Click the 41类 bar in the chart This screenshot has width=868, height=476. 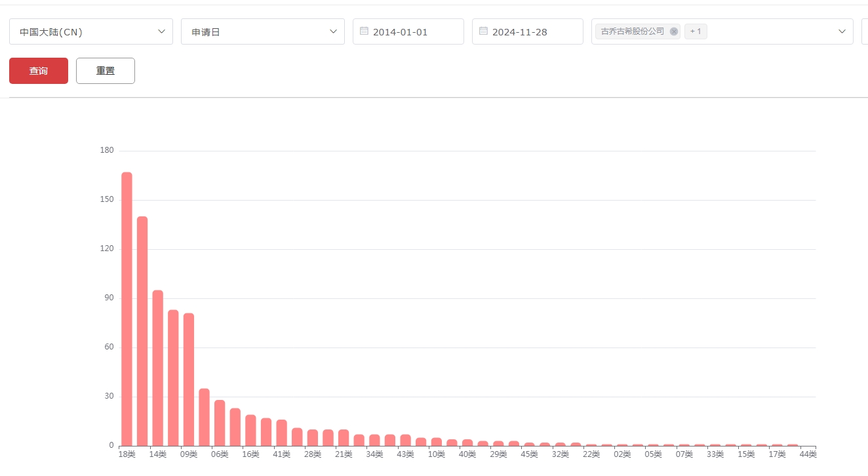[x=281, y=433]
